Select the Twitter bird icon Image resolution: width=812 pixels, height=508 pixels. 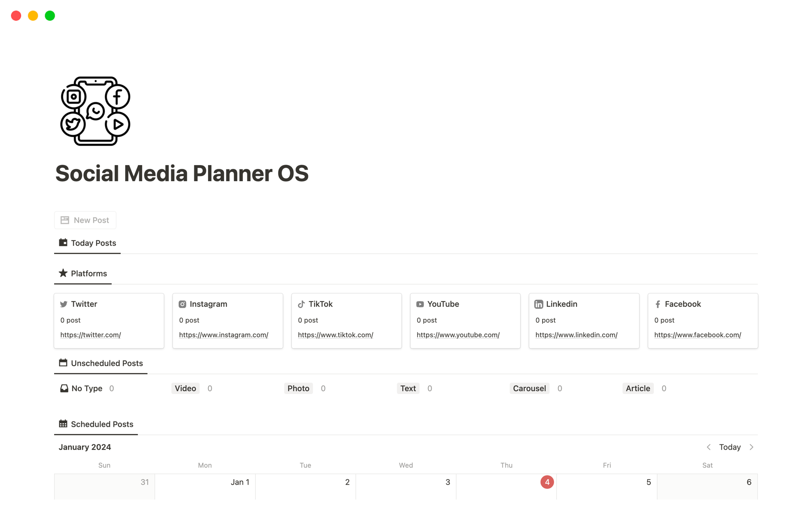coord(64,304)
